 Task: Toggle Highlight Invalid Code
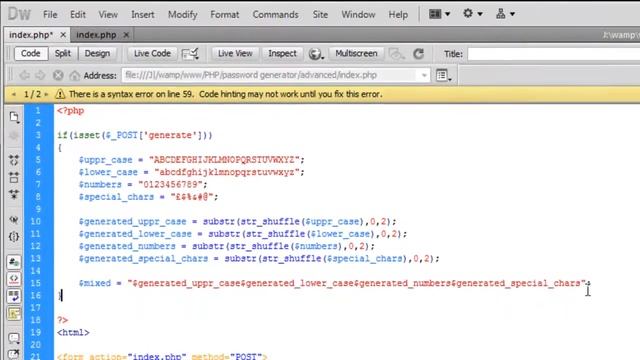(x=14, y=279)
